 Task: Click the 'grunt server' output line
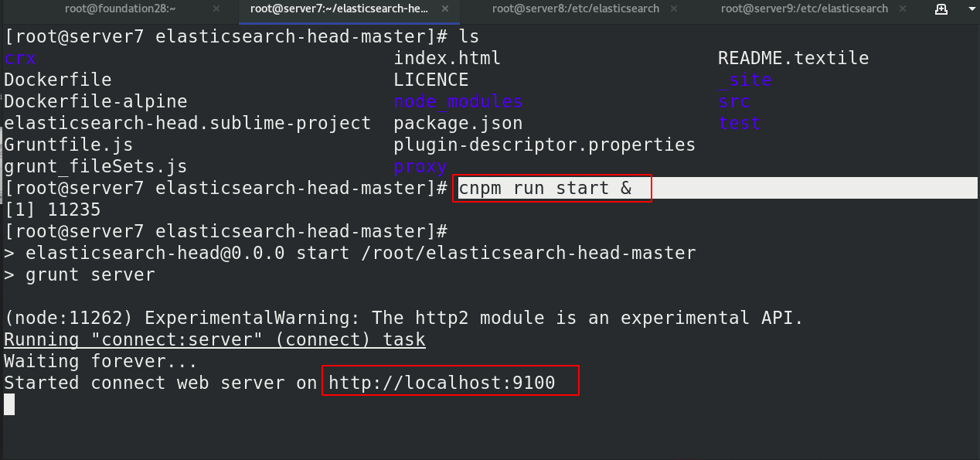click(80, 275)
